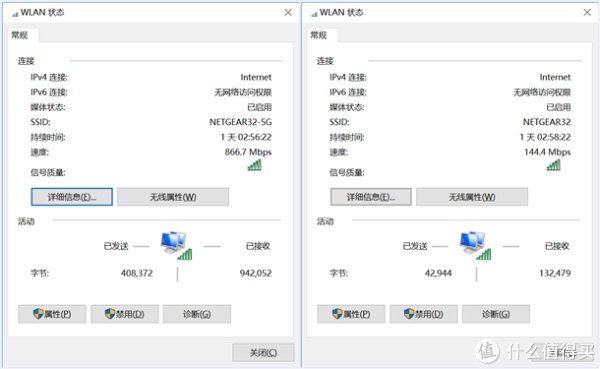The image size is (600, 369).
Task: Click the 已发送 label in the right window
Action: click(415, 246)
